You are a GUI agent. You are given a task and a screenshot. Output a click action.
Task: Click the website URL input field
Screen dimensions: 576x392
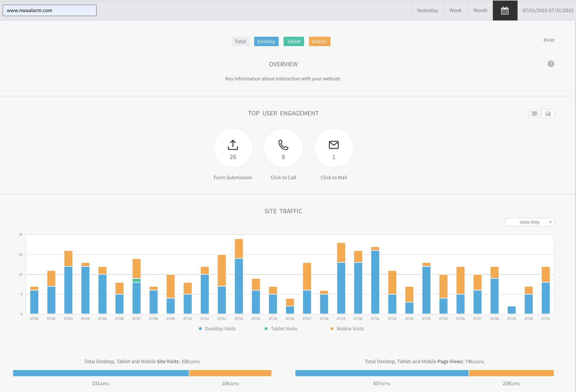point(49,10)
